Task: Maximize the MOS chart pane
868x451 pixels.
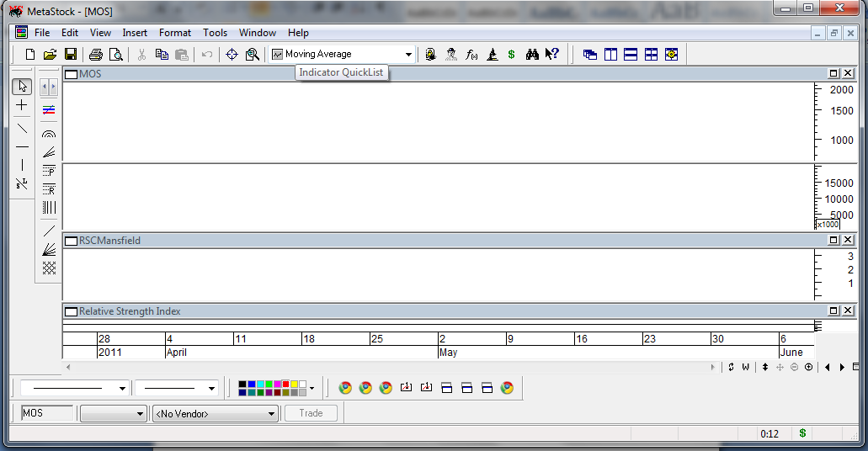Action: [833, 73]
